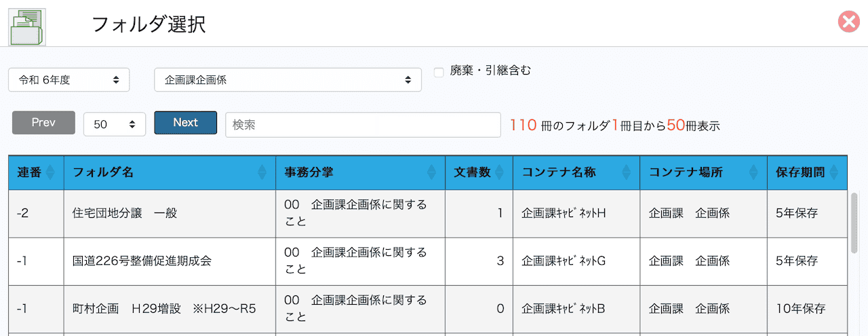Click the folder selection icon at top-left

[x=26, y=26]
